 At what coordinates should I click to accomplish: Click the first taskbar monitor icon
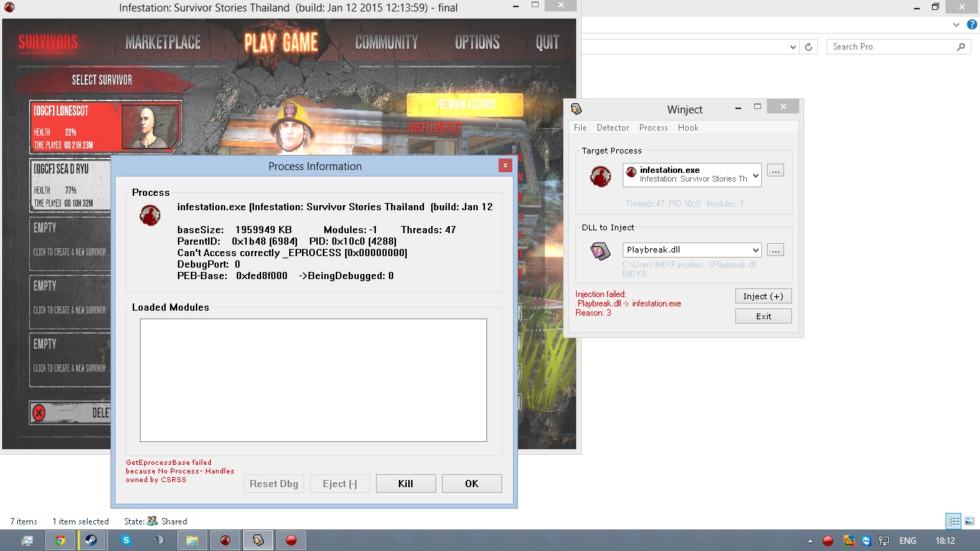click(x=27, y=540)
